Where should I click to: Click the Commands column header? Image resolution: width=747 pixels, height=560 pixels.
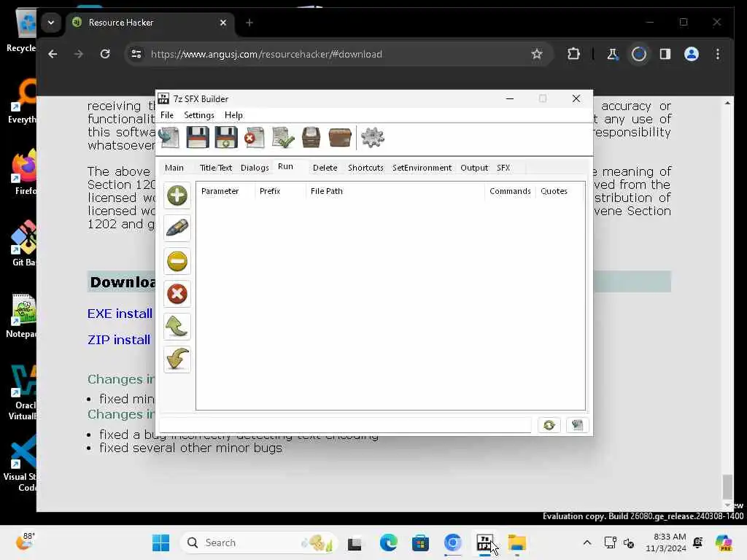[x=510, y=191]
